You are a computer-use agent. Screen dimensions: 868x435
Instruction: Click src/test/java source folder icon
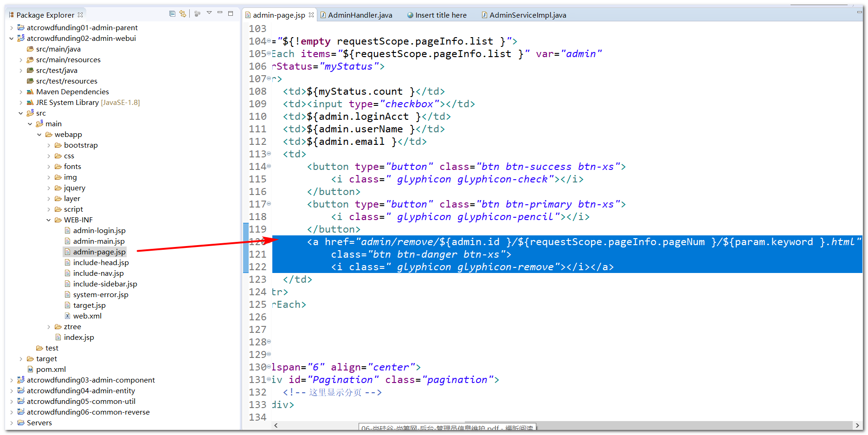(x=30, y=70)
